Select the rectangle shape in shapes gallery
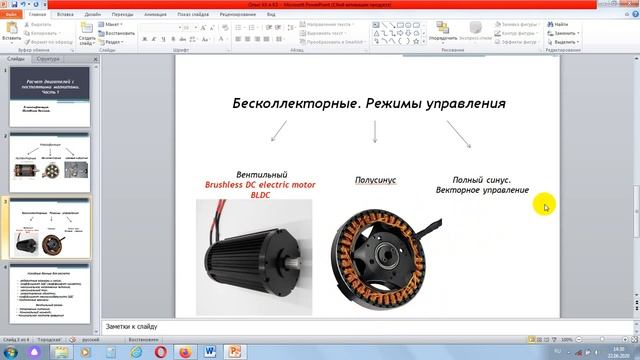Viewport: 640px width, 360px height. tap(400, 25)
